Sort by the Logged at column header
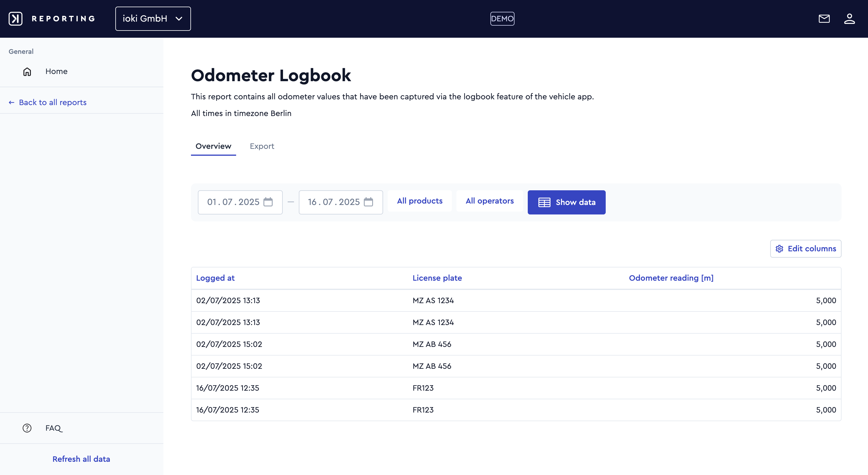Image resolution: width=868 pixels, height=475 pixels. (x=215, y=278)
